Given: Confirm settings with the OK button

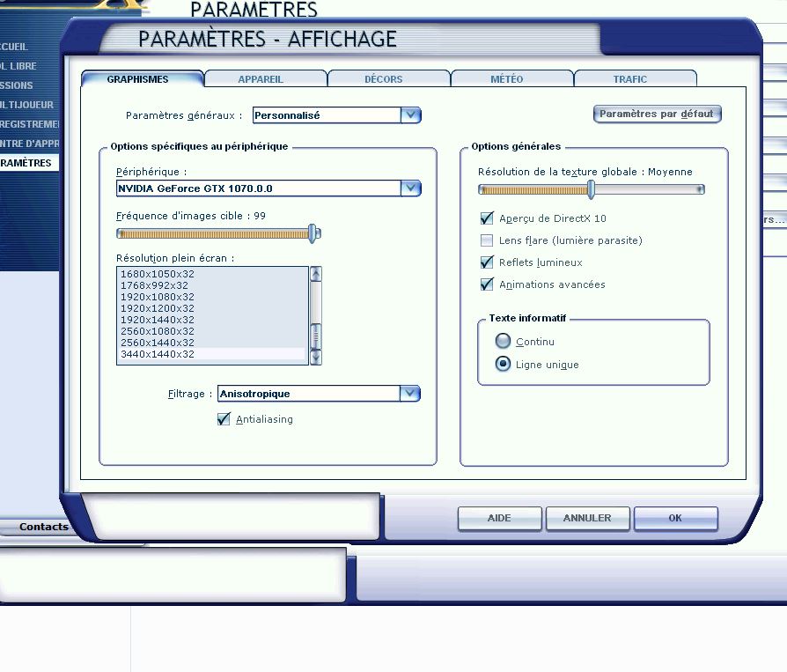Looking at the screenshot, I should [675, 518].
